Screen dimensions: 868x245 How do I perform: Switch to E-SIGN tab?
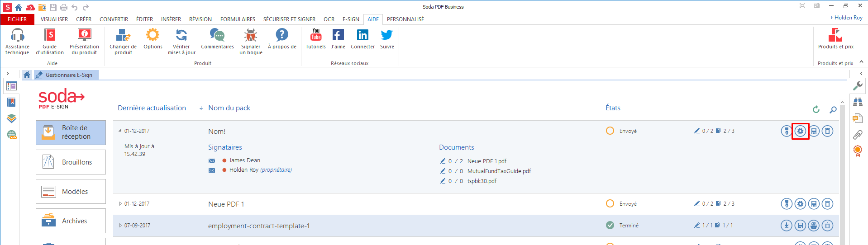[x=351, y=19]
